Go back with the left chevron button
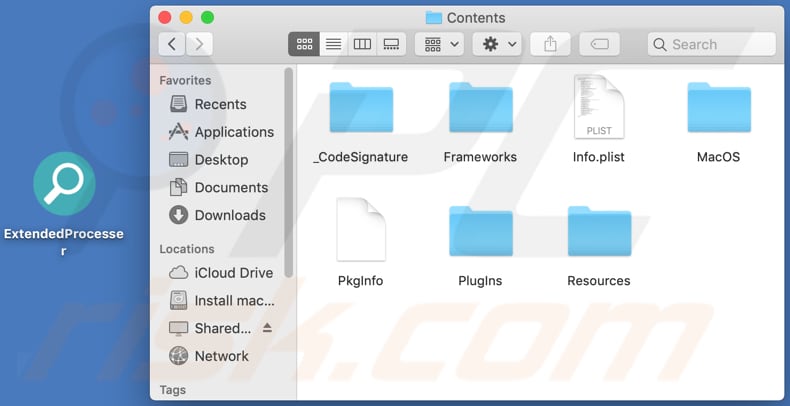This screenshot has height=406, width=790. pos(172,44)
